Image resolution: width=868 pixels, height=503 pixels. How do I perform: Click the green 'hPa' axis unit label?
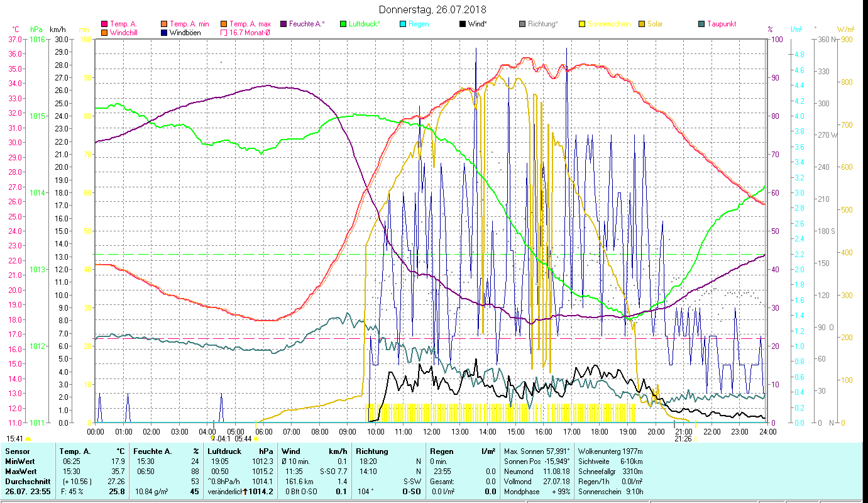[x=36, y=30]
